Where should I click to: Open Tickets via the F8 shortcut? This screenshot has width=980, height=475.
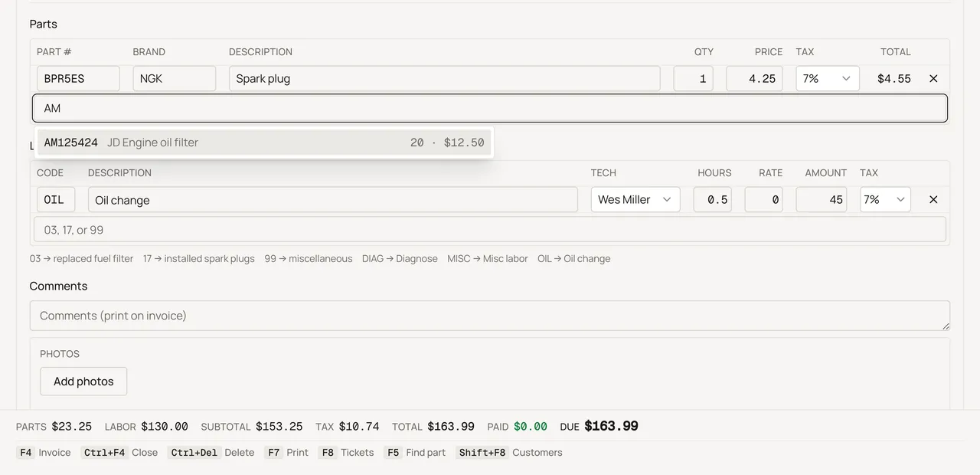tap(346, 453)
